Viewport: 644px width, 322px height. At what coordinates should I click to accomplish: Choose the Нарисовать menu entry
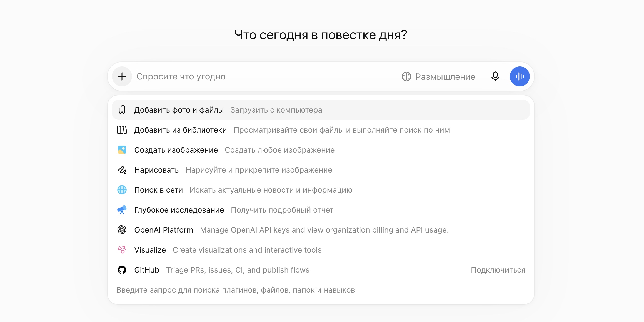pos(321,170)
